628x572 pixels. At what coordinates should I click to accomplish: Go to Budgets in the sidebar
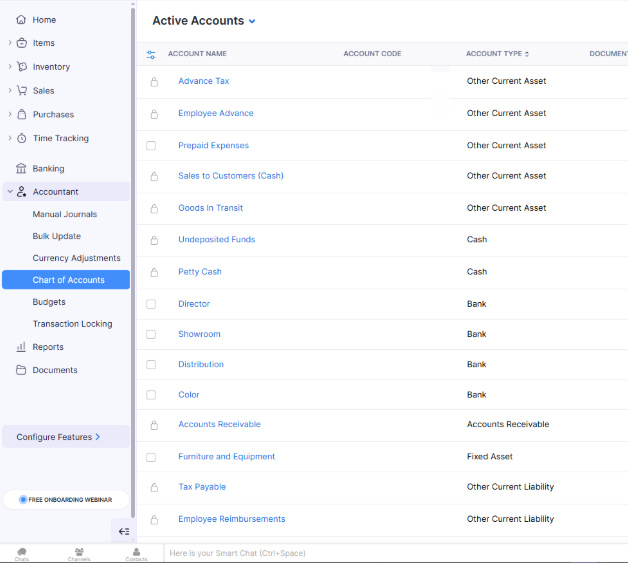[49, 302]
